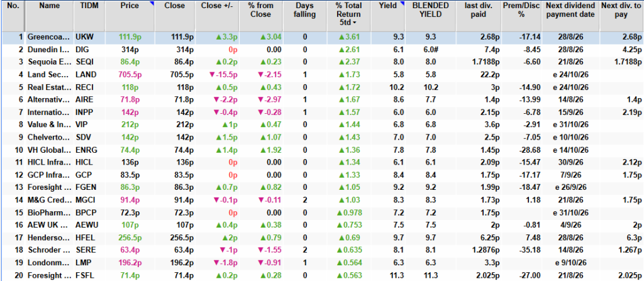The height and width of the screenshot is (281, 644).
Task: Select the HICL Infra... row name
Action: (x=48, y=162)
